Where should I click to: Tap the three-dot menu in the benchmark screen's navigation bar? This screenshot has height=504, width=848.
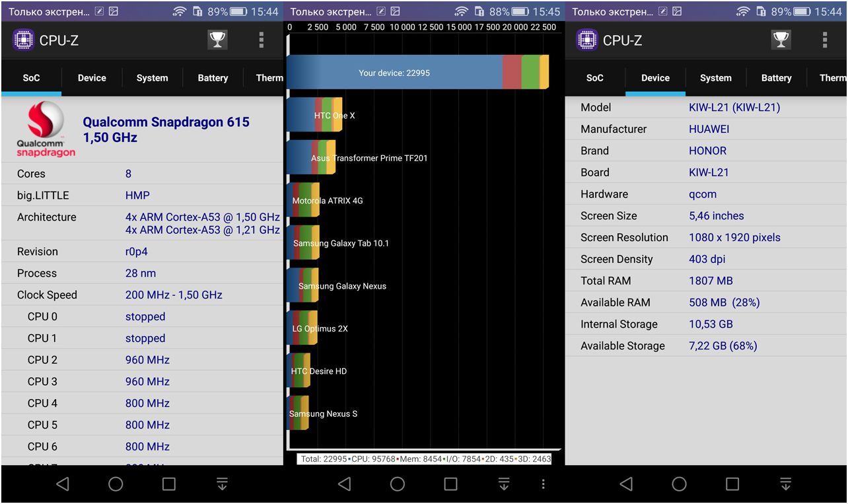pyautogui.click(x=543, y=484)
